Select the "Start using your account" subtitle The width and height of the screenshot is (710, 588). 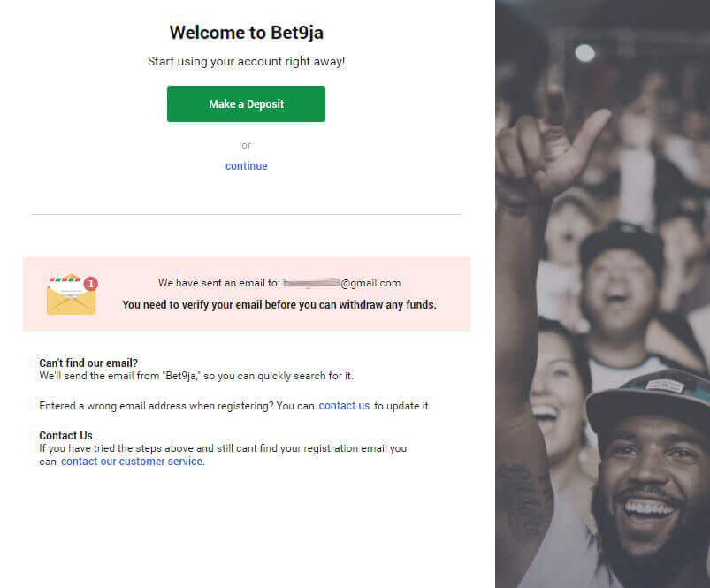246,62
